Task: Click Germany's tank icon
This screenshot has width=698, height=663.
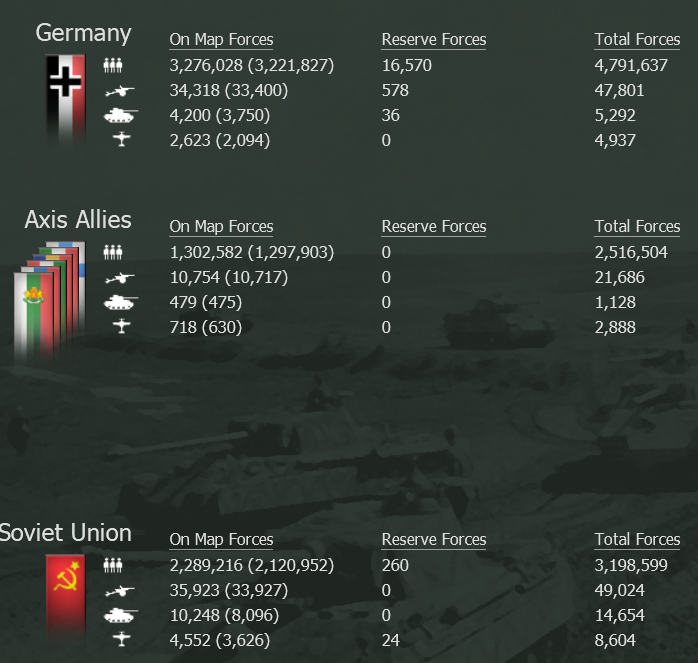Action: tap(121, 116)
